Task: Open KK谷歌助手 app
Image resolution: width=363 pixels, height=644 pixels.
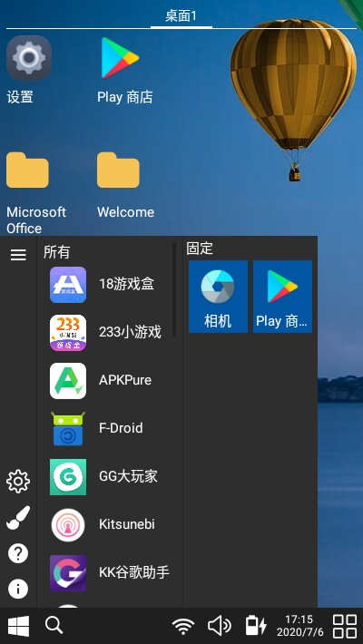Action: pyautogui.click(x=109, y=573)
